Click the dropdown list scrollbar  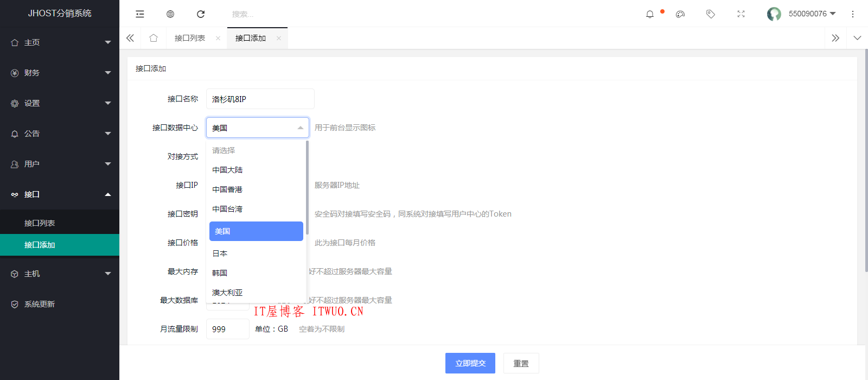[307, 187]
